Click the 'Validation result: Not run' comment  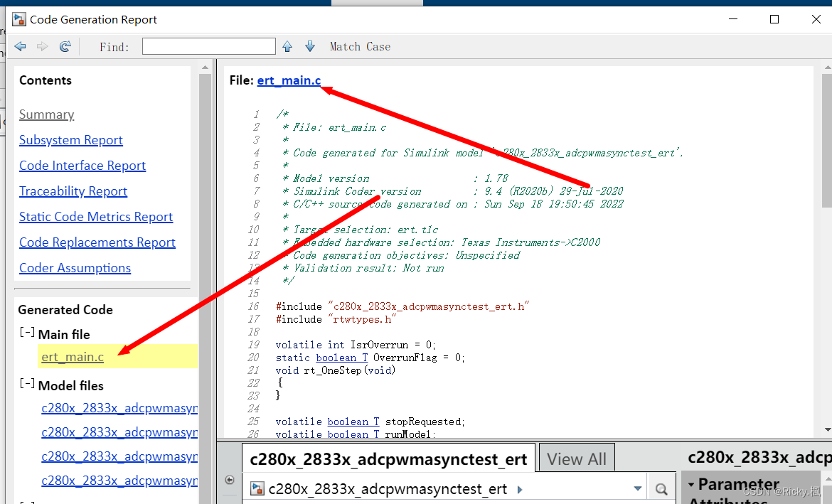363,268
